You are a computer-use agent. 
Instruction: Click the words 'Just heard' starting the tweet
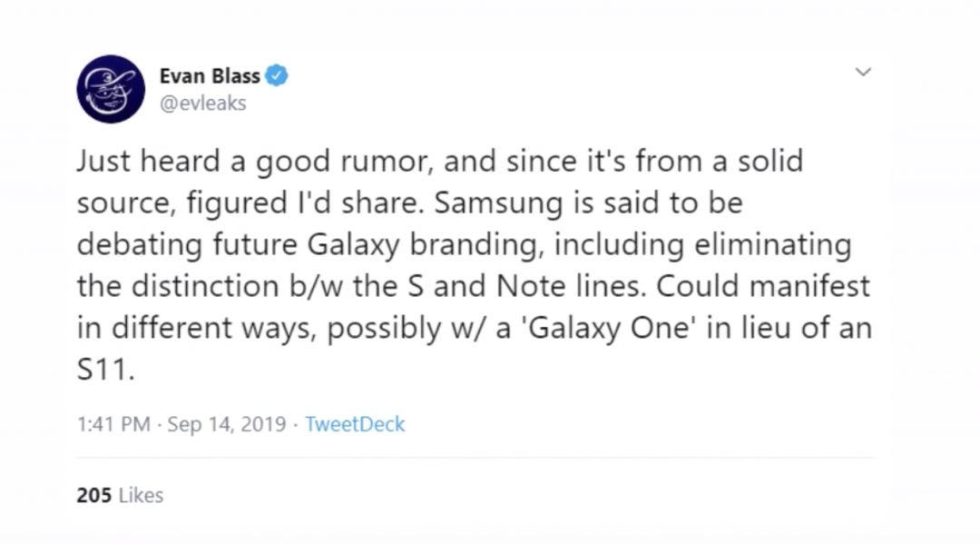pos(141,163)
